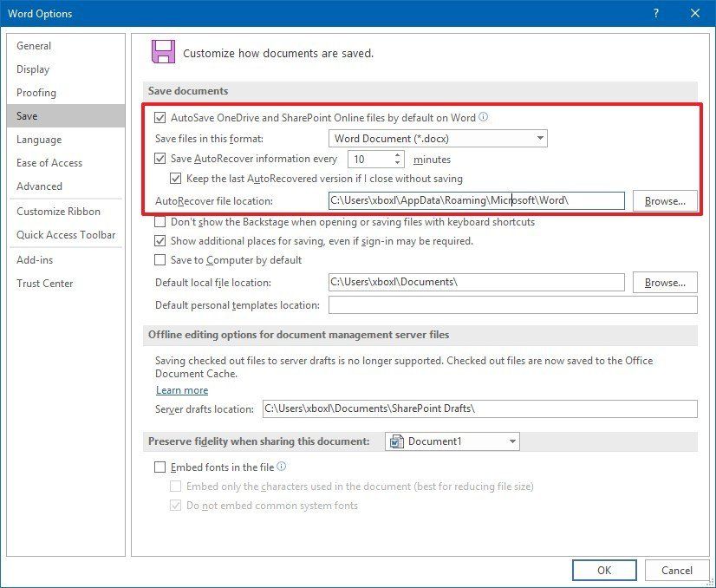The height and width of the screenshot is (588, 716).
Task: Click the Learn more link
Action: point(182,390)
